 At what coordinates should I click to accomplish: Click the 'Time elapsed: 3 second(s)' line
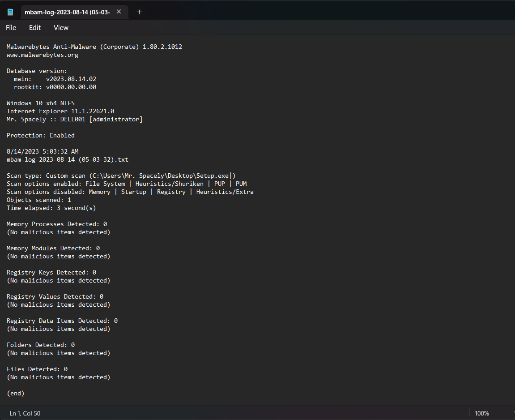51,208
